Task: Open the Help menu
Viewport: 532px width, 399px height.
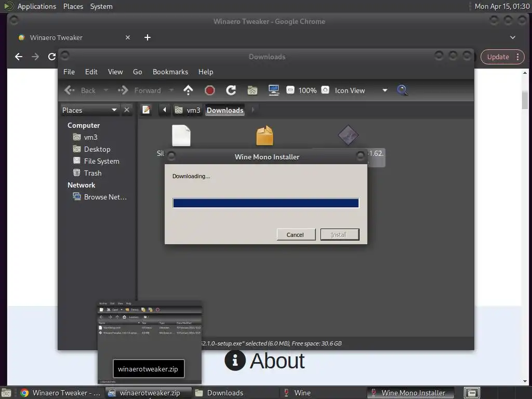Action: point(206,72)
